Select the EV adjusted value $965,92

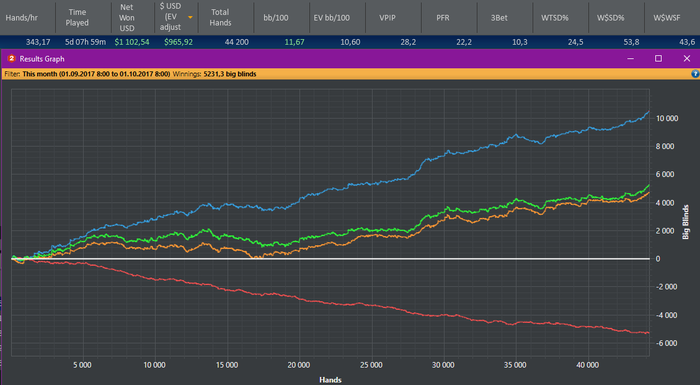(x=179, y=42)
